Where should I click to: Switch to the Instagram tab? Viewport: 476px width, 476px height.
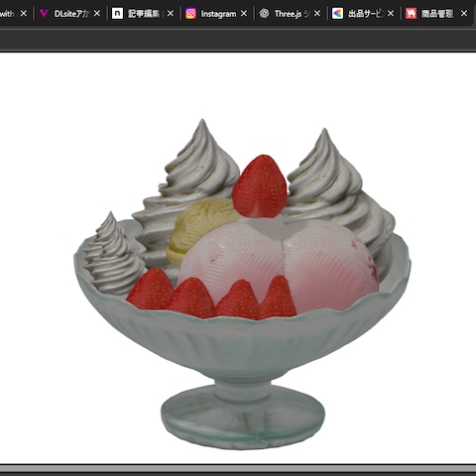click(x=217, y=14)
